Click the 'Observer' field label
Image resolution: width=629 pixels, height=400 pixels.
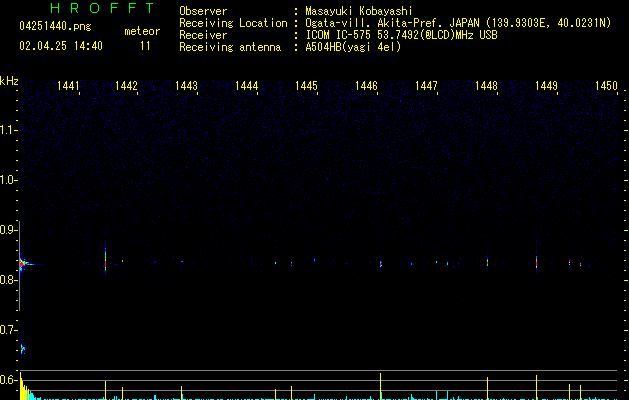tap(203, 11)
